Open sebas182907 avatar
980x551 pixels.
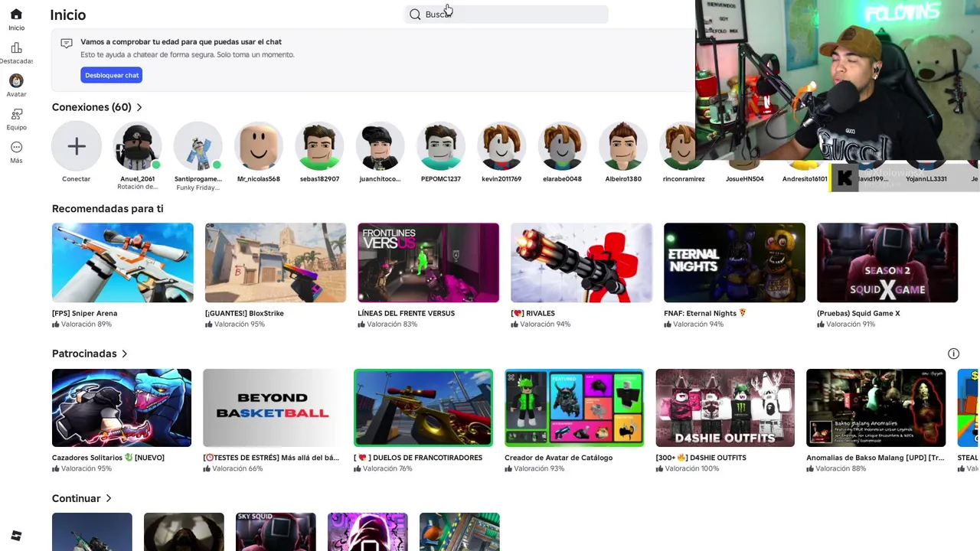coord(319,145)
